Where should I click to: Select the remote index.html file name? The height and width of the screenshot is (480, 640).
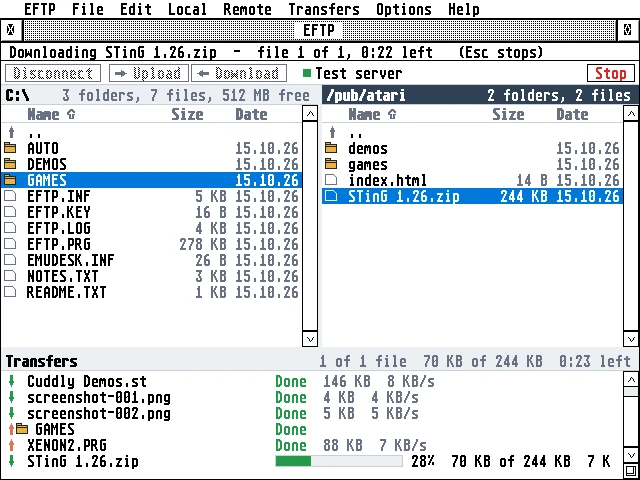pos(387,180)
